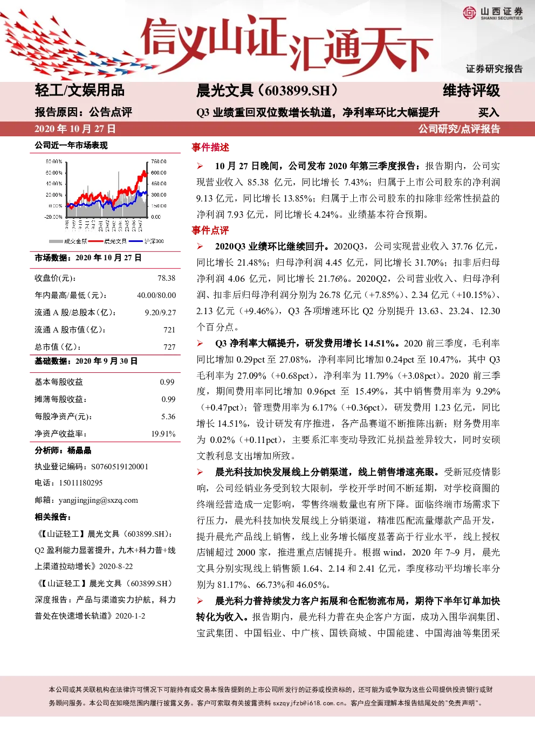Click the email yangjingjing@sxzq.com
Viewport: 535px width, 756px height.
click(98, 500)
